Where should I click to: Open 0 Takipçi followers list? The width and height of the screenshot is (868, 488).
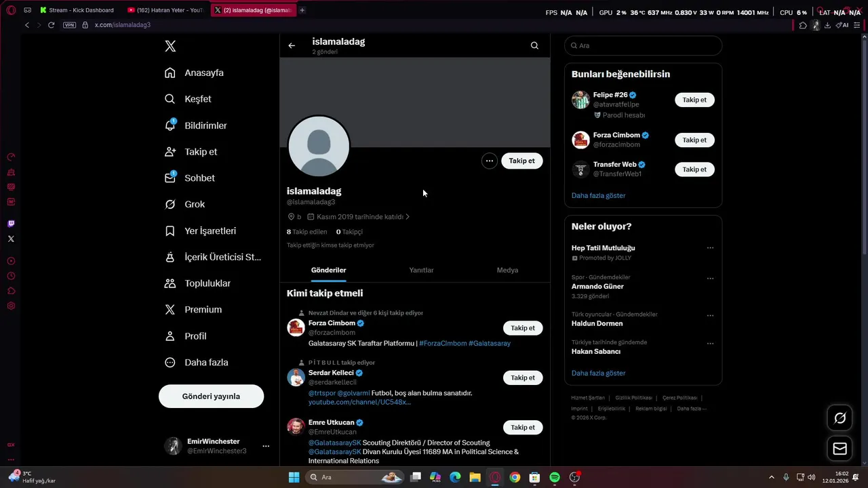(349, 232)
